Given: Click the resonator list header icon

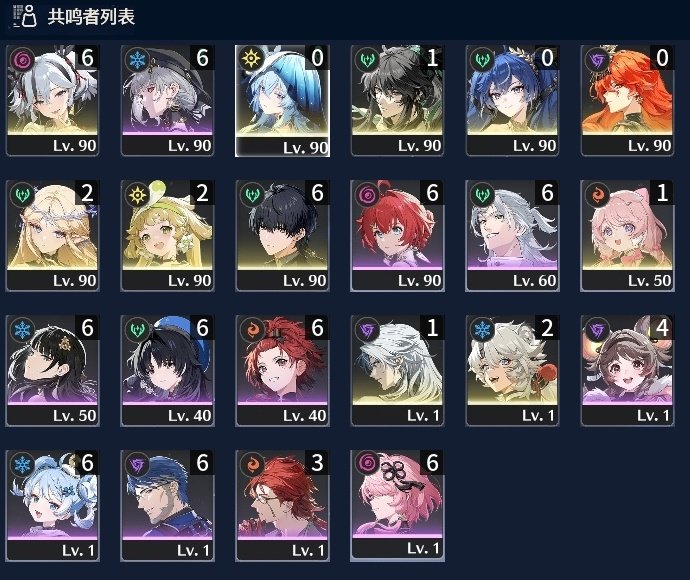Looking at the screenshot, I should pyautogui.click(x=25, y=16).
